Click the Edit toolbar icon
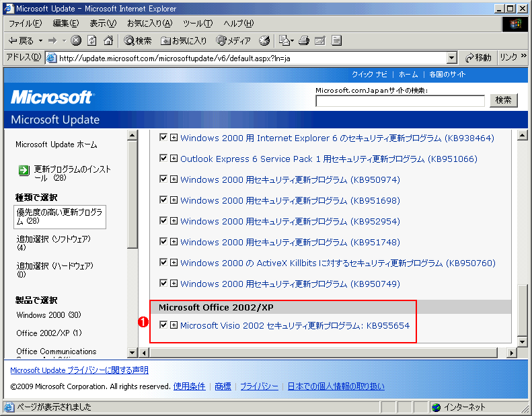The image size is (532, 416). tap(320, 41)
